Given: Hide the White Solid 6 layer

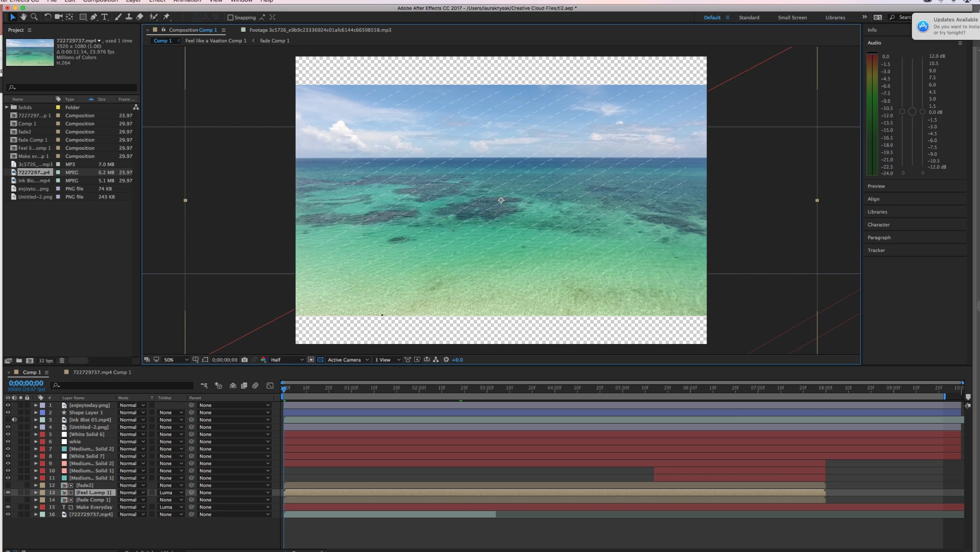Looking at the screenshot, I should pos(8,434).
